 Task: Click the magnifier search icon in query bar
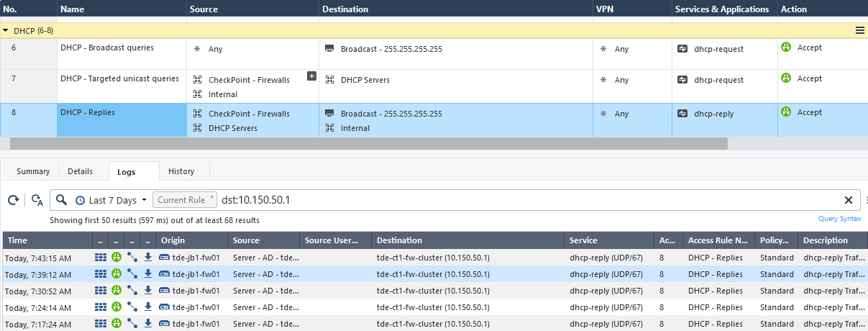[61, 200]
